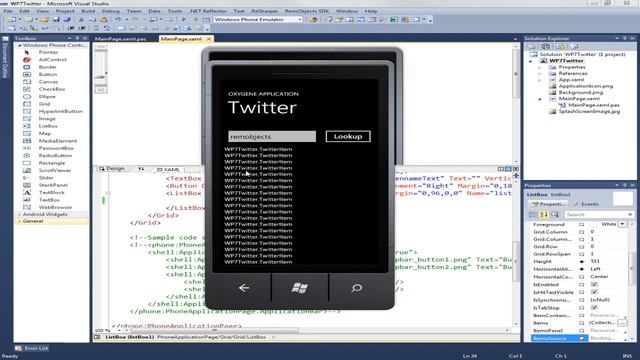Open the Error List panel tab
Image resolution: width=640 pixels, height=360 pixels.
(x=32, y=348)
